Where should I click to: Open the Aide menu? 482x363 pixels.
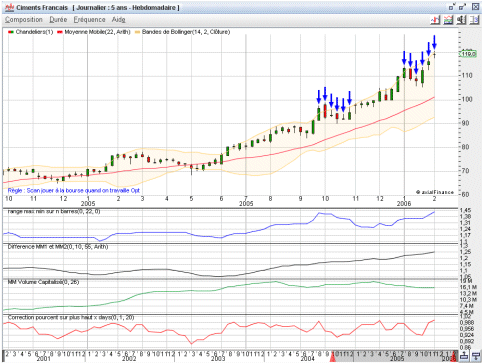click(x=118, y=20)
